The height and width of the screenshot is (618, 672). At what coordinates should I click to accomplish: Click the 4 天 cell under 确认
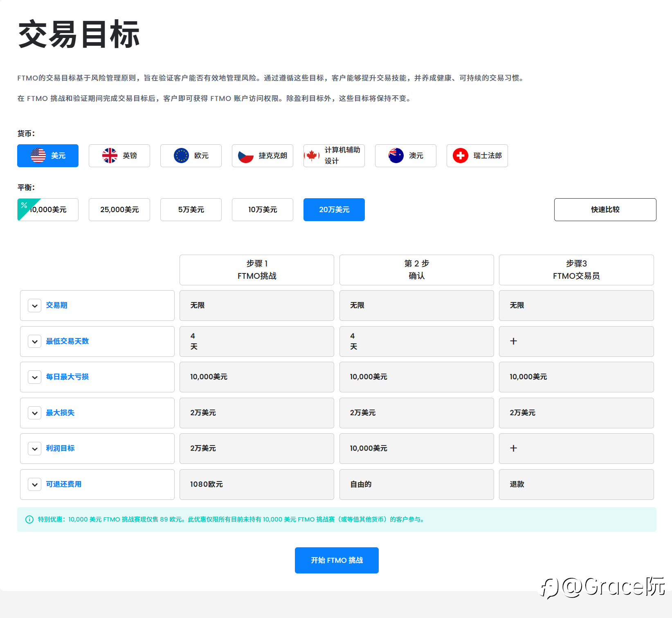pos(417,341)
